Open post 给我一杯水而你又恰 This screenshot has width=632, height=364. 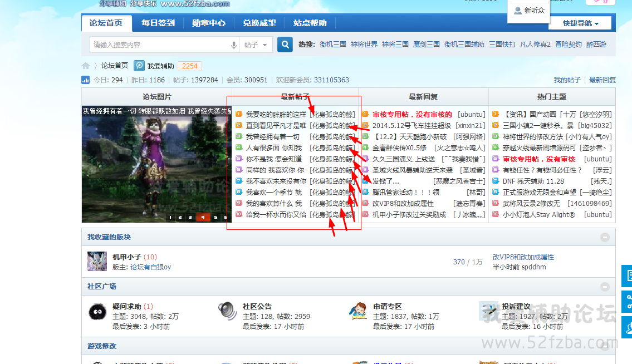point(276,215)
